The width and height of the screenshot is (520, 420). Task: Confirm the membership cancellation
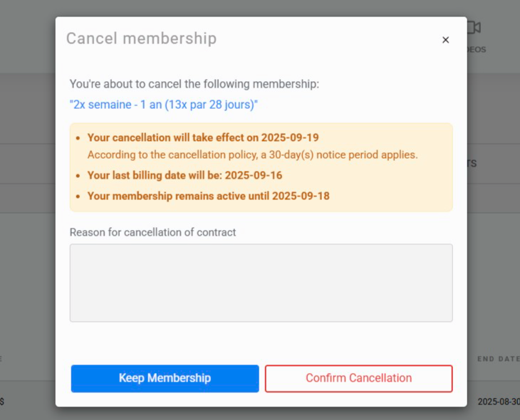point(358,378)
